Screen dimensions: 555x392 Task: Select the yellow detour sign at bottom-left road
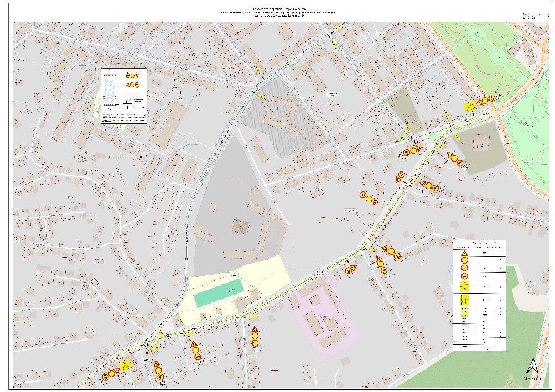click(x=126, y=364)
